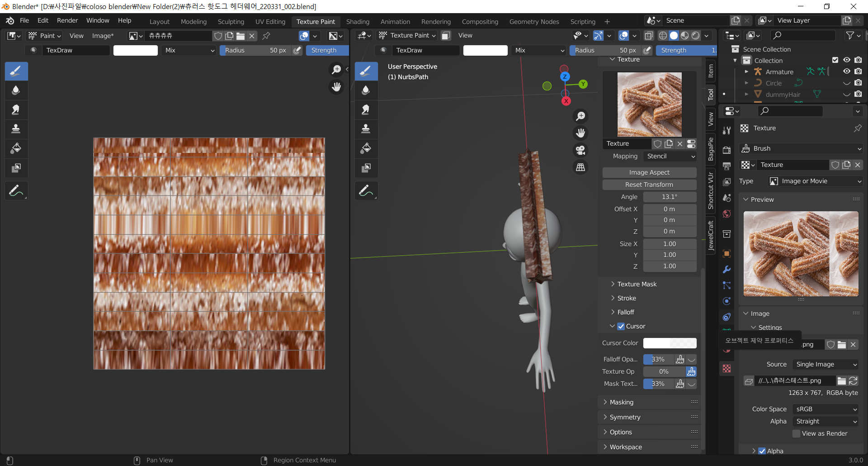Select Annotate tool in image editor

pyautogui.click(x=16, y=191)
